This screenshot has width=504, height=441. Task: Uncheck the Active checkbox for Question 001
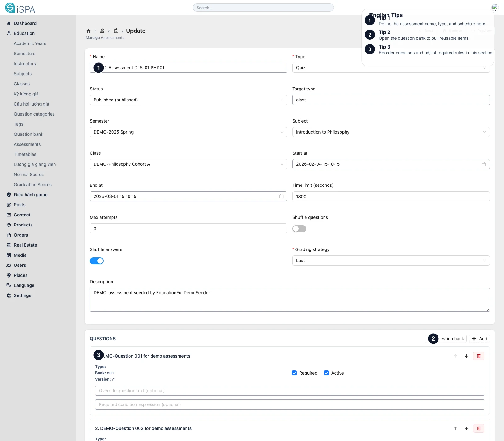click(326, 373)
